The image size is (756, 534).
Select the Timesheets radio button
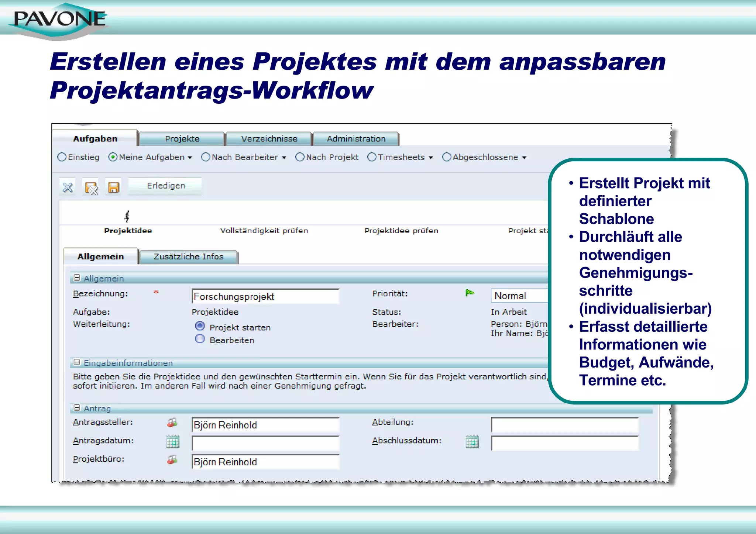tap(372, 157)
